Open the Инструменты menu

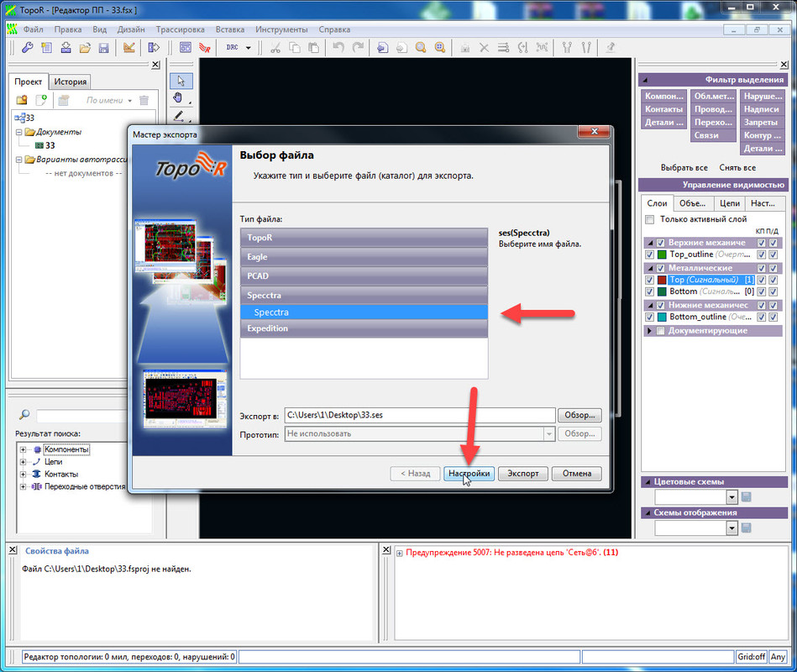(x=281, y=29)
